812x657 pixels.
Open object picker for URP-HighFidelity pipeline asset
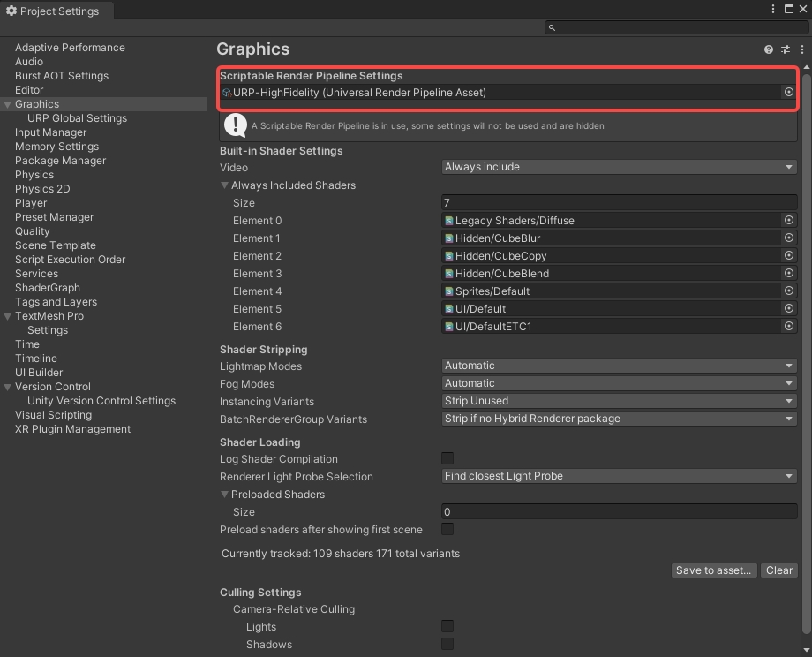point(788,92)
